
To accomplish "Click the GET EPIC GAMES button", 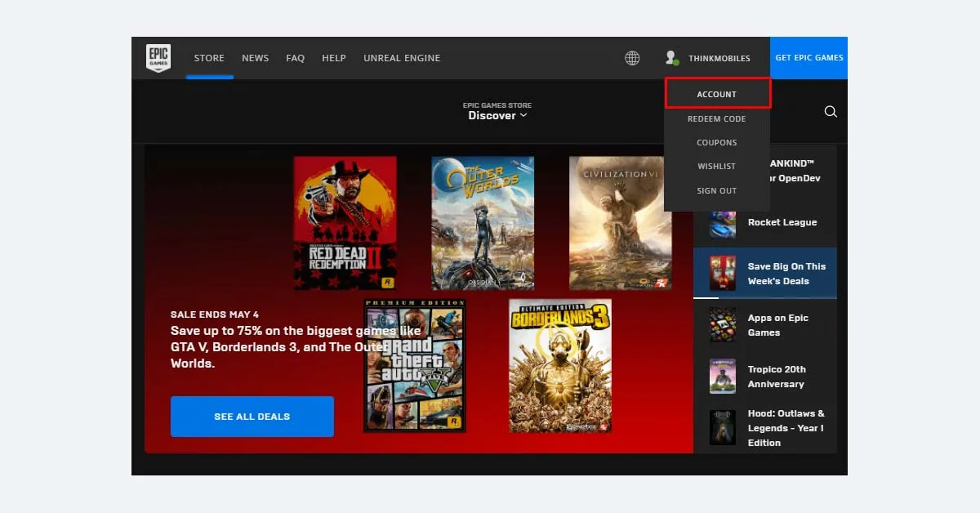I will click(808, 58).
